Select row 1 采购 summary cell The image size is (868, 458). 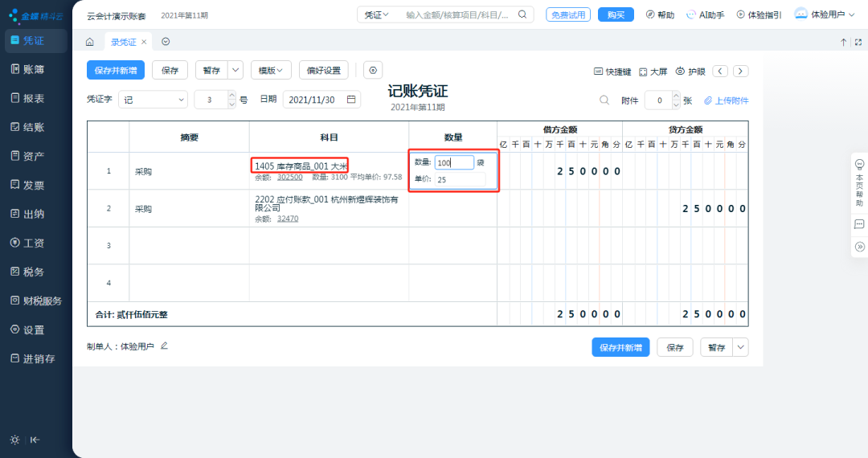(x=190, y=171)
